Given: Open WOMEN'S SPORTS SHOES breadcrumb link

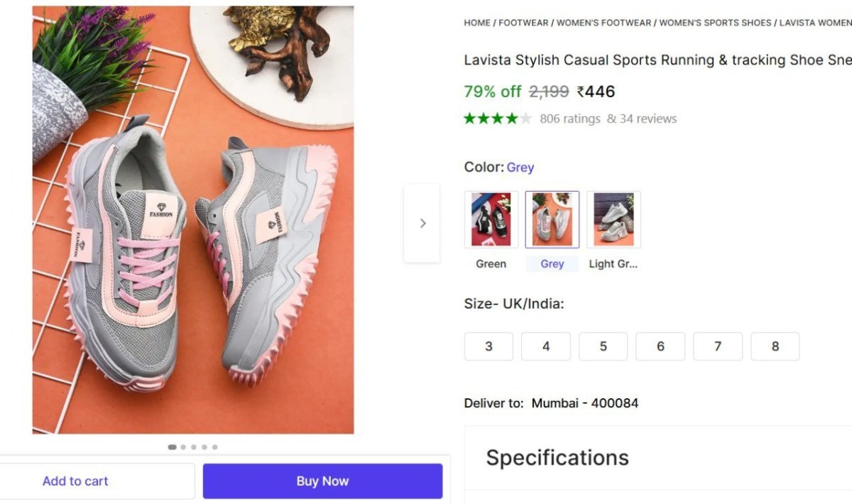Looking at the screenshot, I should [x=714, y=22].
